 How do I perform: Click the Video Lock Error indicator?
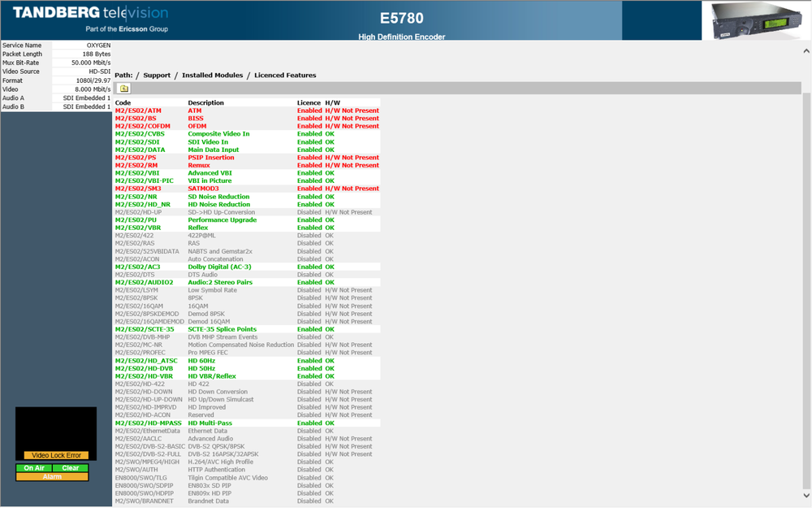pyautogui.click(x=56, y=455)
